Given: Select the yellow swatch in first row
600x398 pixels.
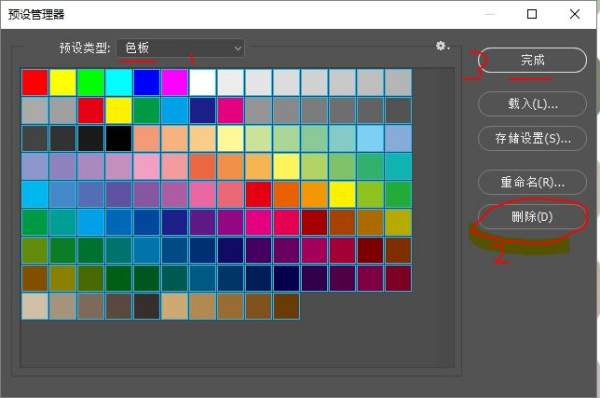Looking at the screenshot, I should tap(63, 82).
